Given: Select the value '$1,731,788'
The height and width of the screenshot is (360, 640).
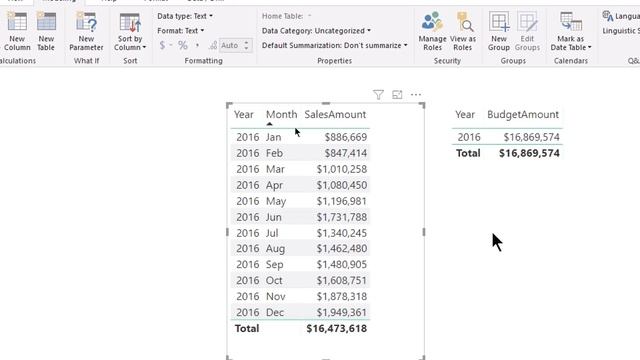Looking at the screenshot, I should [342, 217].
